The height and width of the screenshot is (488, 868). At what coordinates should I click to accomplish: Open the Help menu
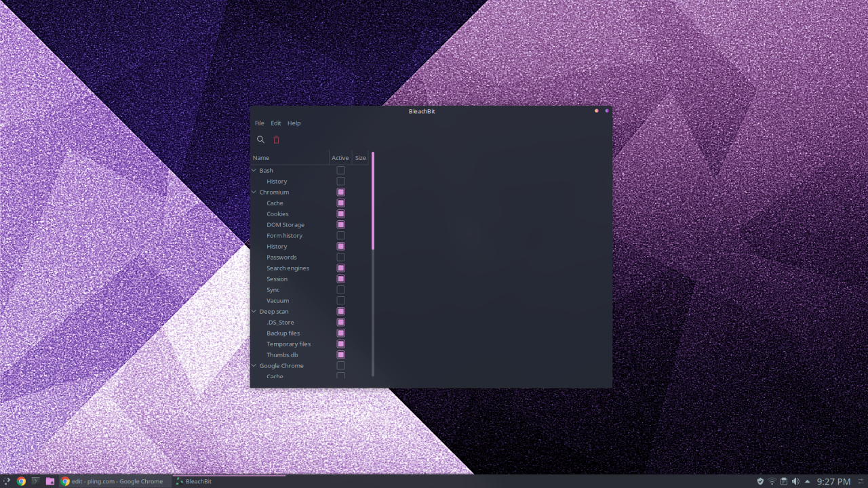point(294,123)
